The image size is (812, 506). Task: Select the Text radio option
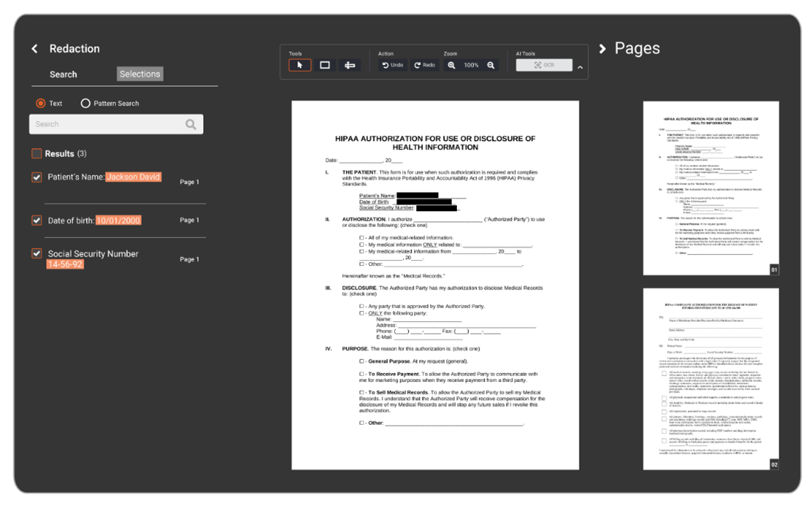point(41,103)
